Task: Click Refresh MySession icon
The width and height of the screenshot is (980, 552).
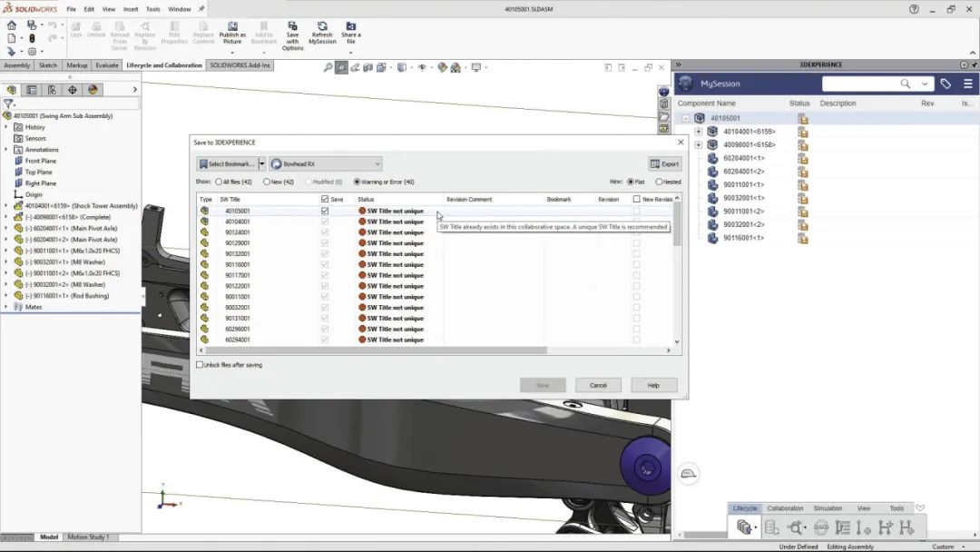Action: point(322,26)
